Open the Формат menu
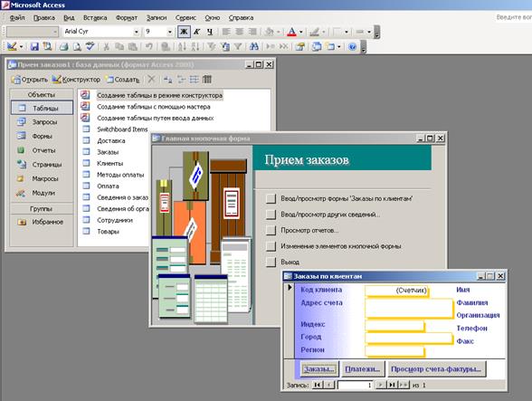 pyautogui.click(x=127, y=18)
